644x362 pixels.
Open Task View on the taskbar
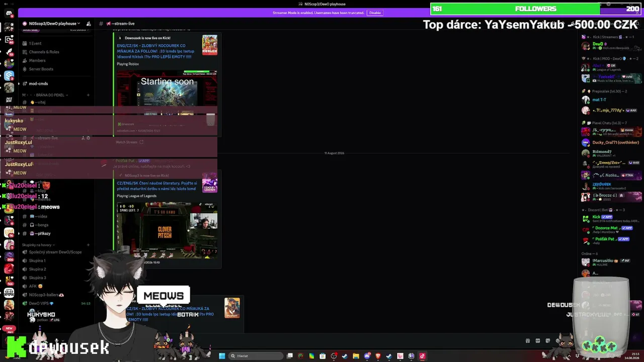pos(290,356)
